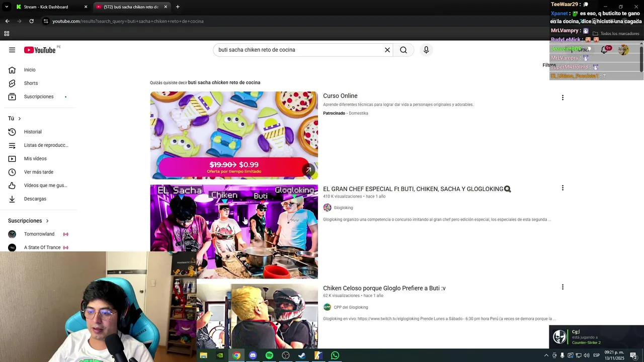The width and height of the screenshot is (644, 362).
Task: Expand the Suscripciones section header
Action: [x=28, y=221]
